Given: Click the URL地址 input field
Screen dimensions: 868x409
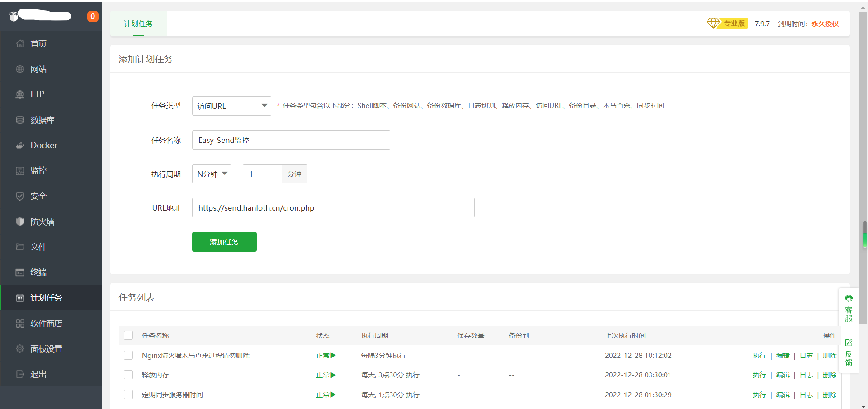Looking at the screenshot, I should point(333,208).
